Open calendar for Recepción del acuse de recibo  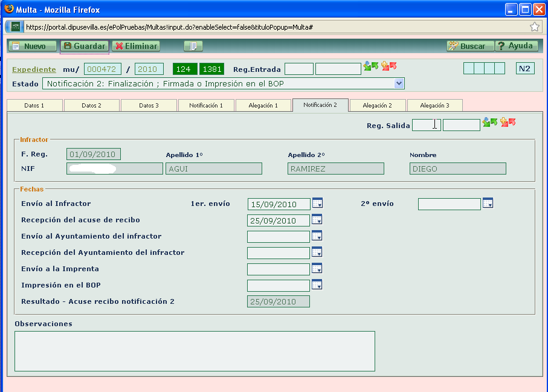pos(317,220)
